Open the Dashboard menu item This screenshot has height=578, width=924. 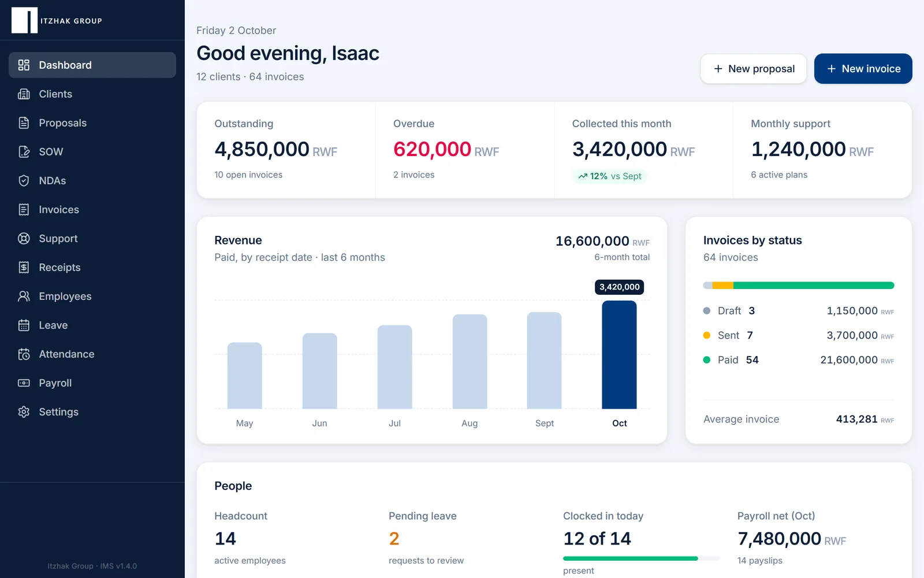tap(92, 65)
